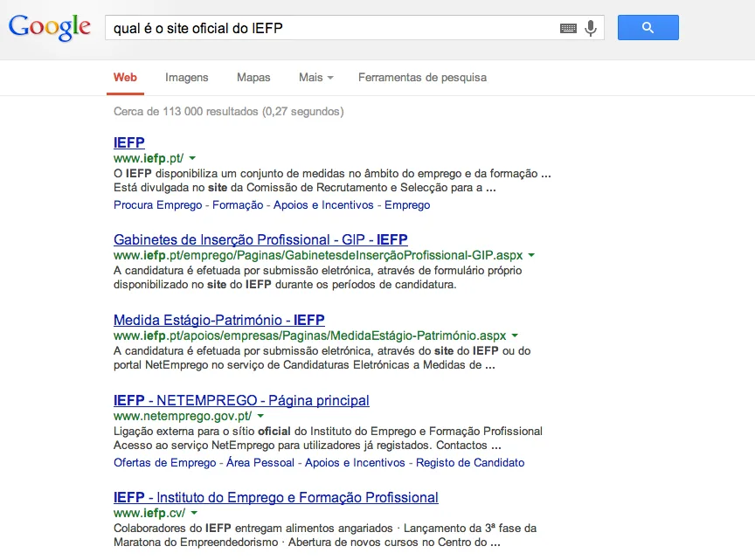The height and width of the screenshot is (560, 755).
Task: Open the on-screen keyboard icon
Action: pos(568,29)
